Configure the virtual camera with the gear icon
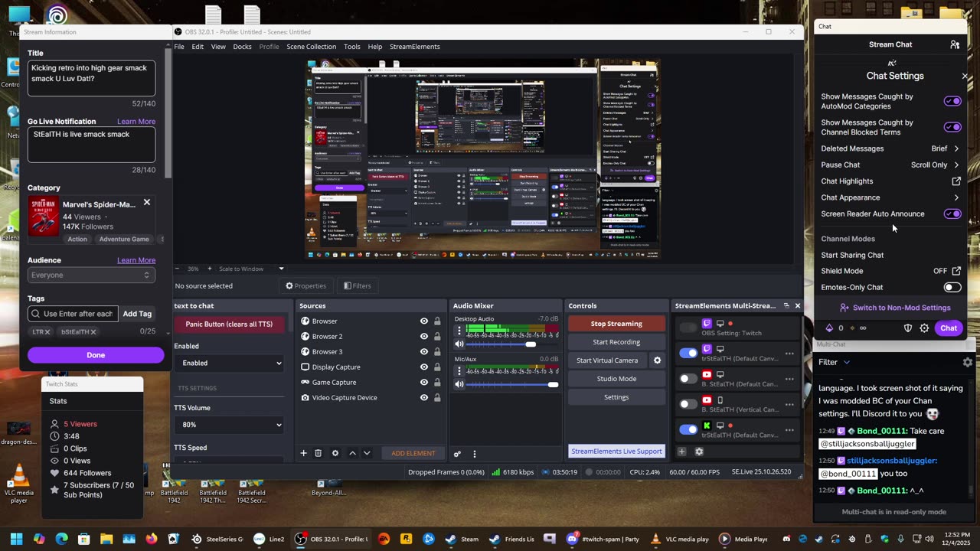This screenshot has height=551, width=980. (x=657, y=360)
